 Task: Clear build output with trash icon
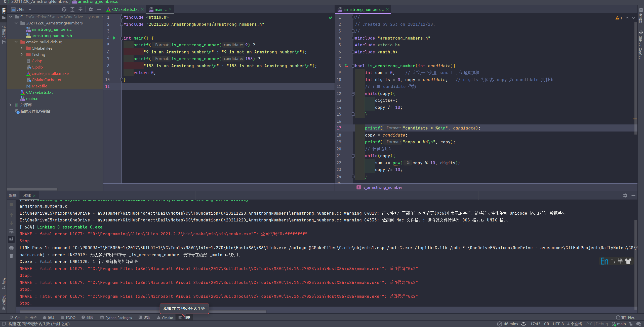pyautogui.click(x=11, y=256)
